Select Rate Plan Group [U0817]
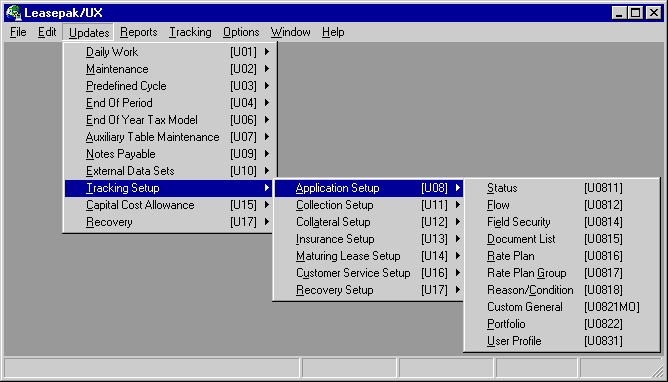Screen dimensions: 668x382 (561, 273)
